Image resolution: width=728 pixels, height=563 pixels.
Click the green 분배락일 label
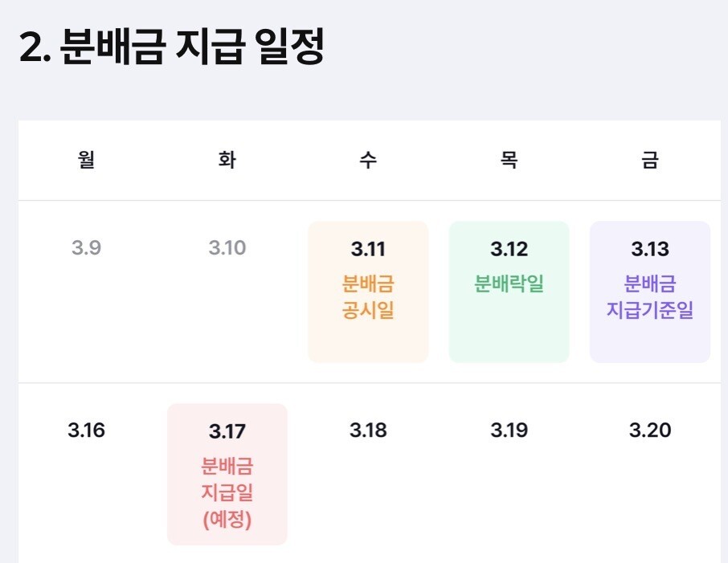[509, 284]
